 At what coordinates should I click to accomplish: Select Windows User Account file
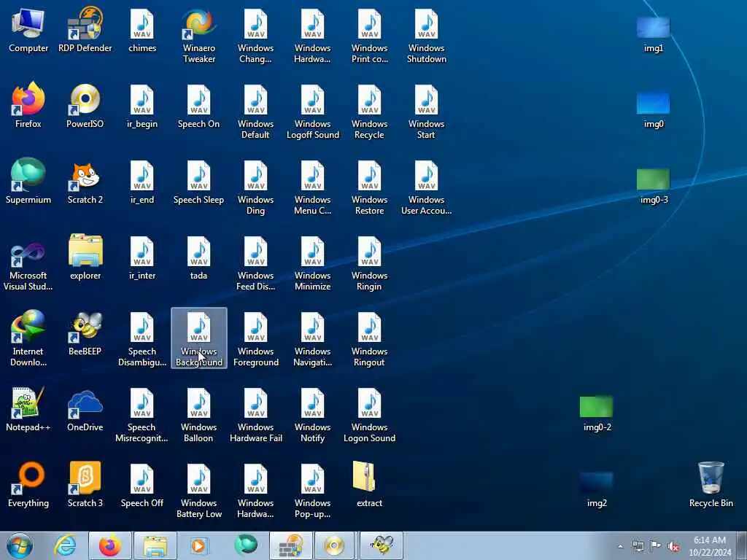[426, 187]
